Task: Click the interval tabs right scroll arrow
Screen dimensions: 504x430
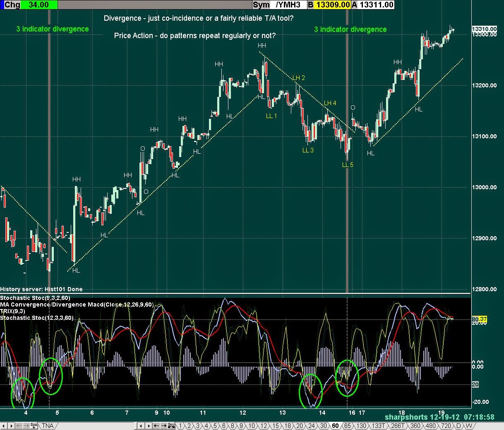Action: [x=148, y=425]
